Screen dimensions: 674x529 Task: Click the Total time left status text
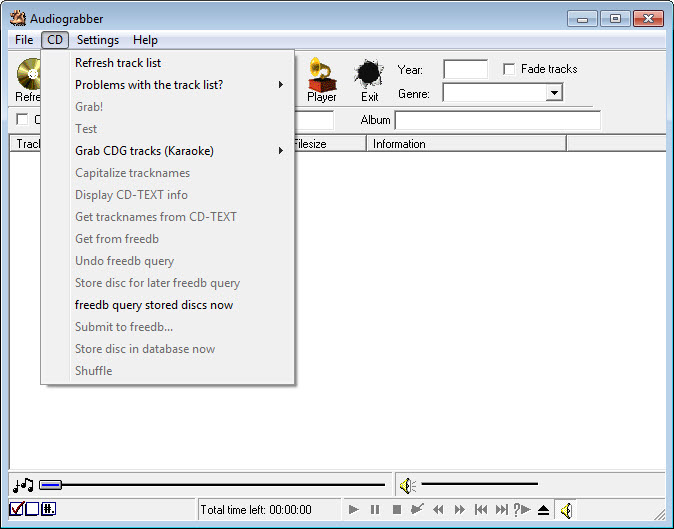[256, 510]
